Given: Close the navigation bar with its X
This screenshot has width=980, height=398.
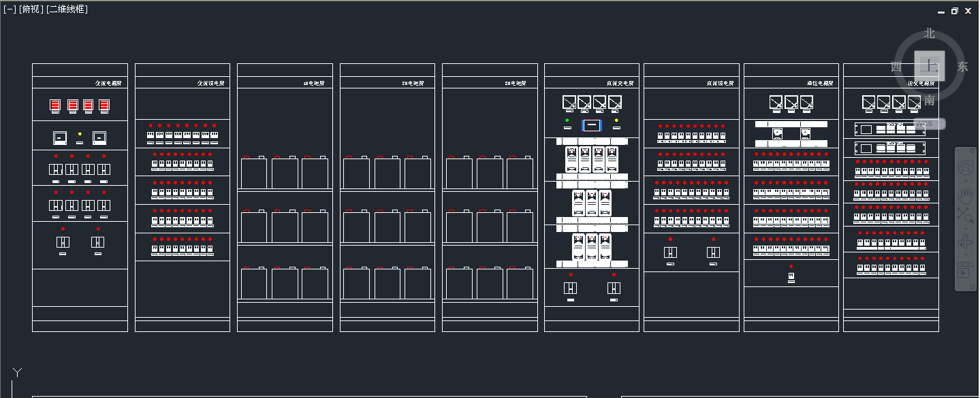Looking at the screenshot, I should coord(973,151).
